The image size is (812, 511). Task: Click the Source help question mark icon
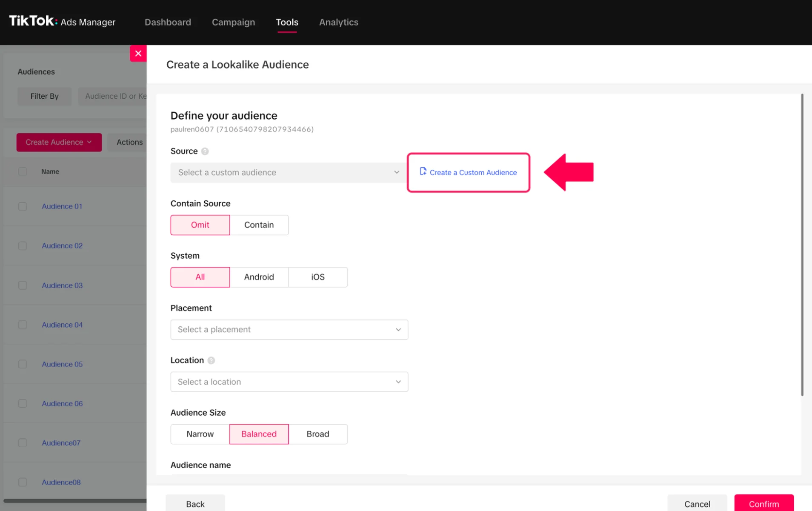click(205, 151)
